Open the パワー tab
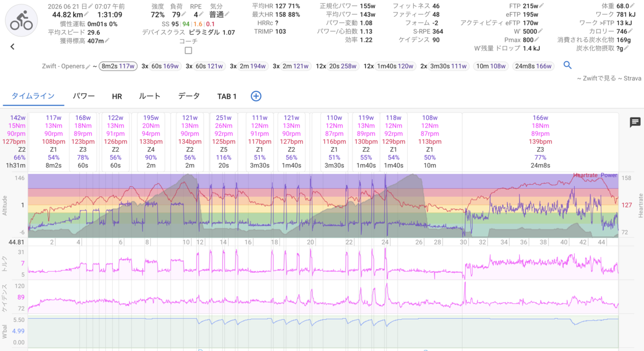 (x=84, y=96)
